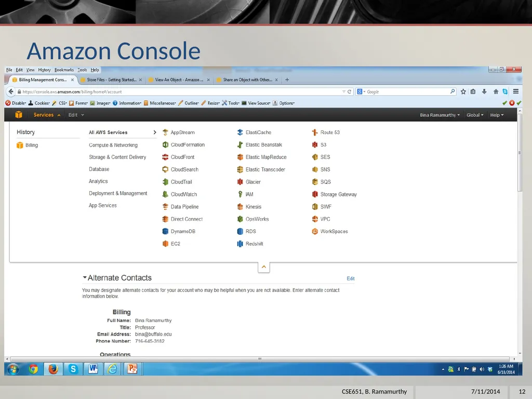Select the DynamoDB icon

(165, 231)
